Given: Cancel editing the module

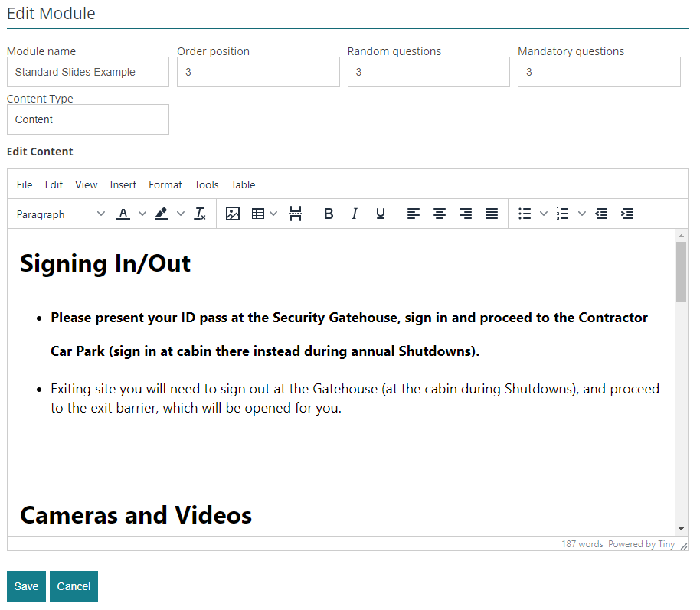Looking at the screenshot, I should click(x=74, y=586).
